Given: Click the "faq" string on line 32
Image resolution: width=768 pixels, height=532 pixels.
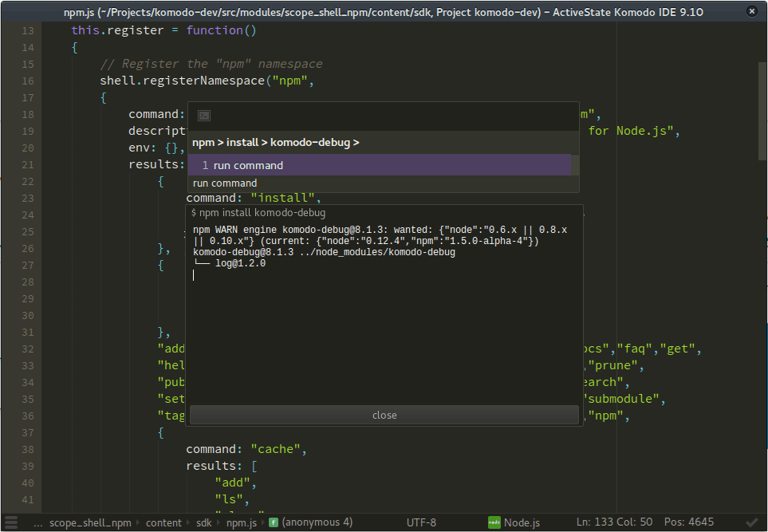Looking at the screenshot, I should click(x=634, y=349).
